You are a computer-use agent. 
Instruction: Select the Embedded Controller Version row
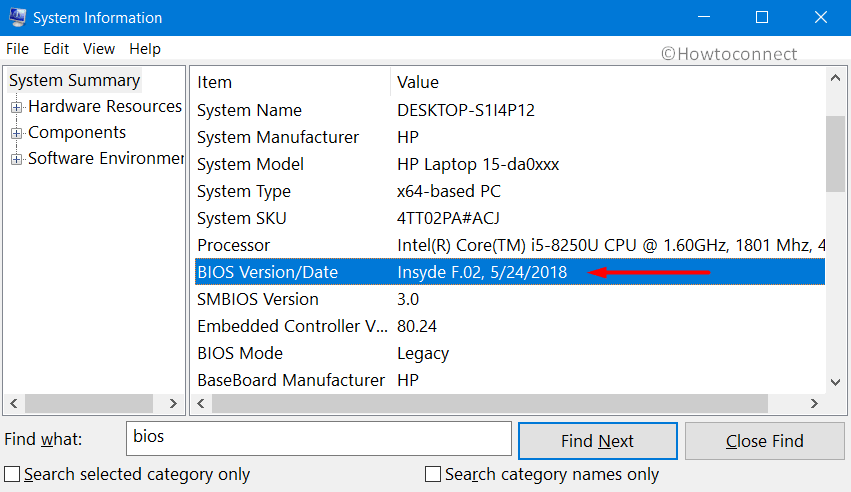(510, 326)
